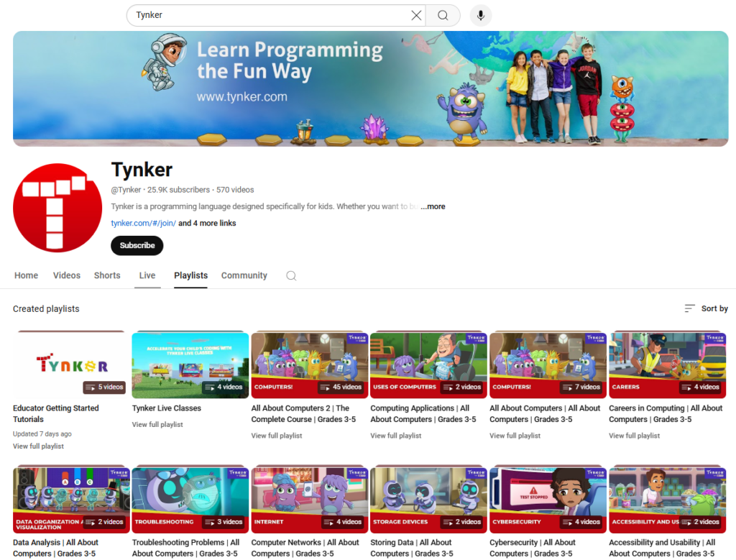Open Accessibility and Usability playlist thumbnail
This screenshot has height=560, width=736.
click(668, 500)
